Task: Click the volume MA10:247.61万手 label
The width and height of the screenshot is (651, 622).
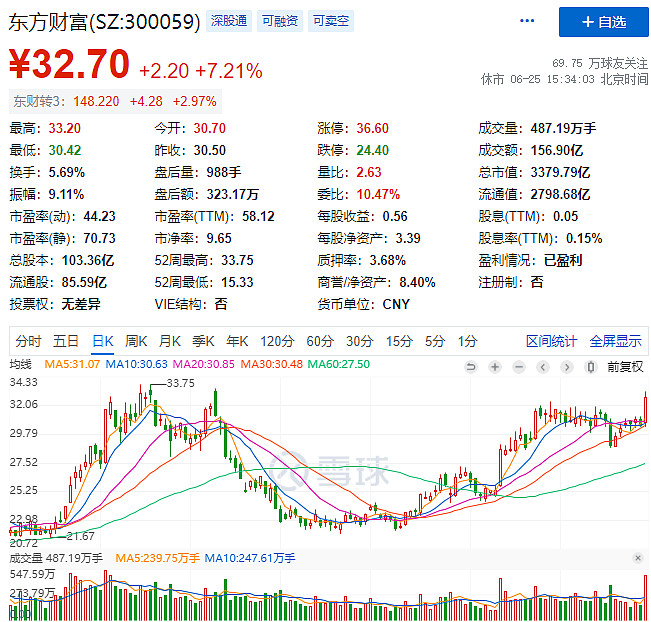Action: (x=250, y=558)
